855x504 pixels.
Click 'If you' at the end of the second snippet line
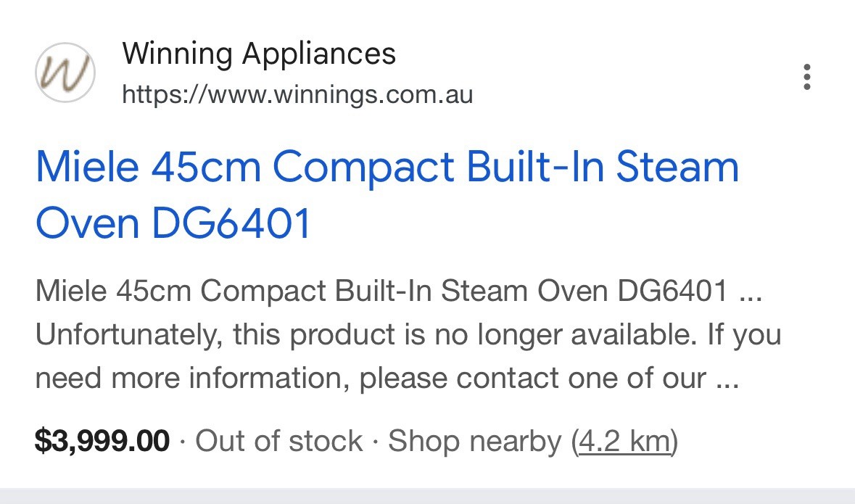point(744,335)
